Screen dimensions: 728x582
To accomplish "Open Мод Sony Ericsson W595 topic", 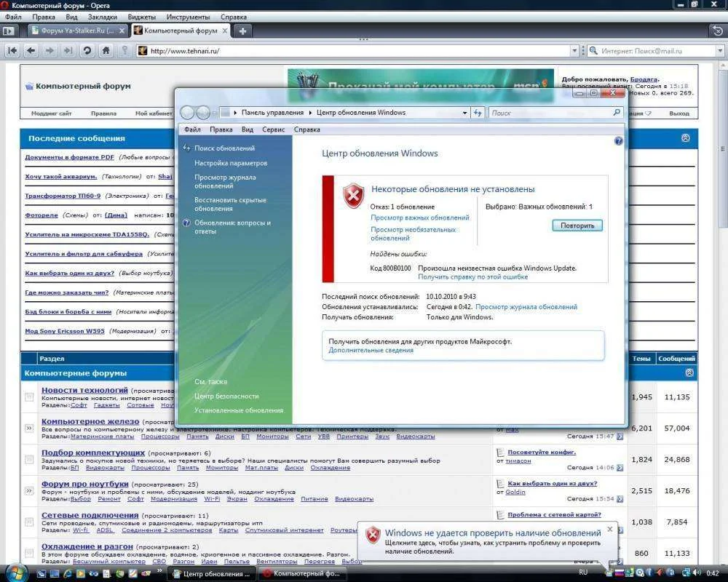I will coord(65,331).
